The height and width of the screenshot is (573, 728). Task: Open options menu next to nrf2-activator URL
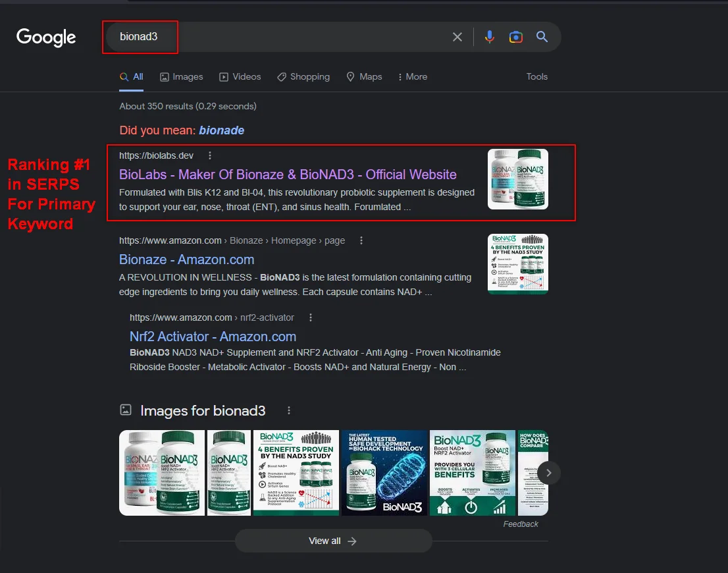click(311, 318)
